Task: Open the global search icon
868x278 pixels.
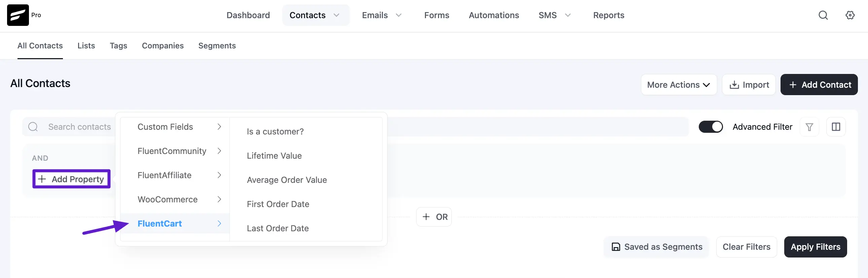Action: 823,15
